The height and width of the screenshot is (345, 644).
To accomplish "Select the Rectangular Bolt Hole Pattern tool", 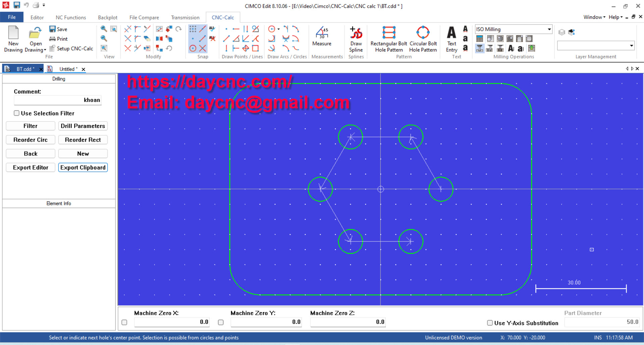I will coord(388,39).
